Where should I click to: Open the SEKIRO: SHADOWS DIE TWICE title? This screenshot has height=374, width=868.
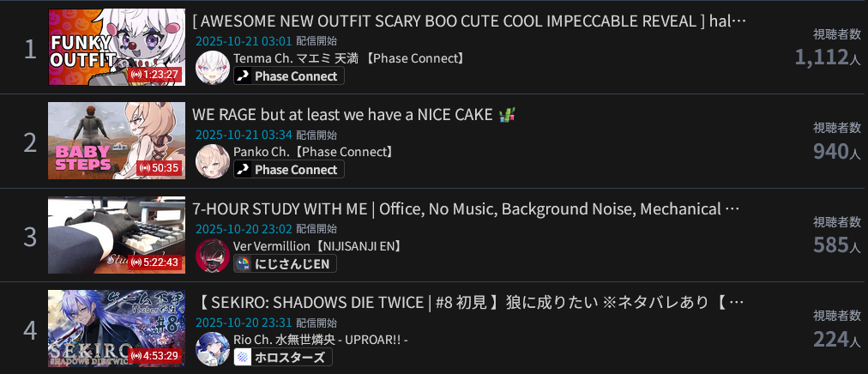(x=469, y=302)
